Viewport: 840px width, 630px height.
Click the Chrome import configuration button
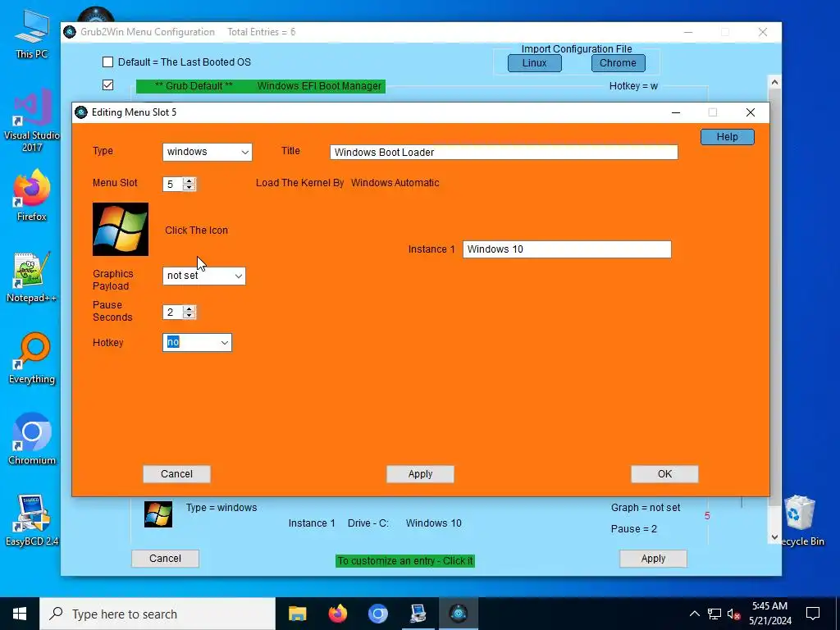[x=618, y=62]
